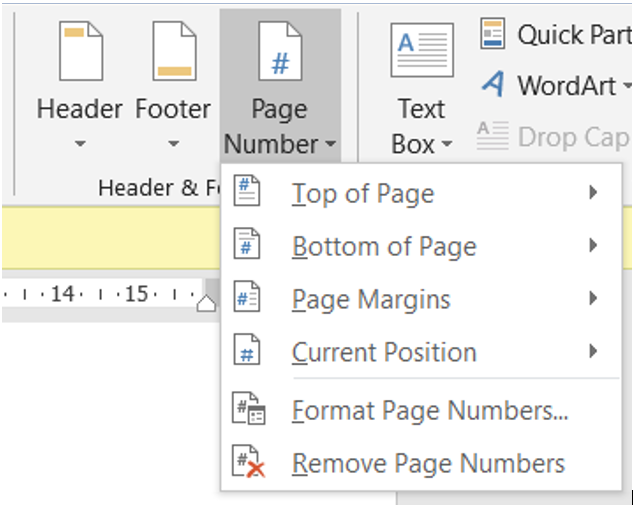This screenshot has width=634, height=505.
Task: Click the Drop Cap icon
Action: (493, 135)
